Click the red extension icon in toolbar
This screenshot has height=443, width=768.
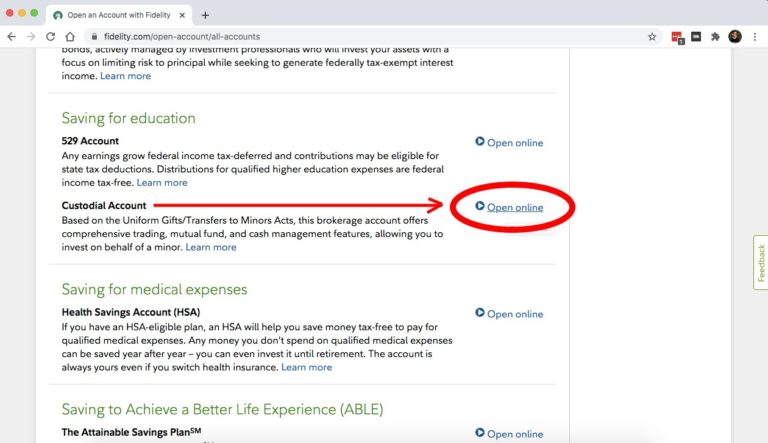(677, 37)
